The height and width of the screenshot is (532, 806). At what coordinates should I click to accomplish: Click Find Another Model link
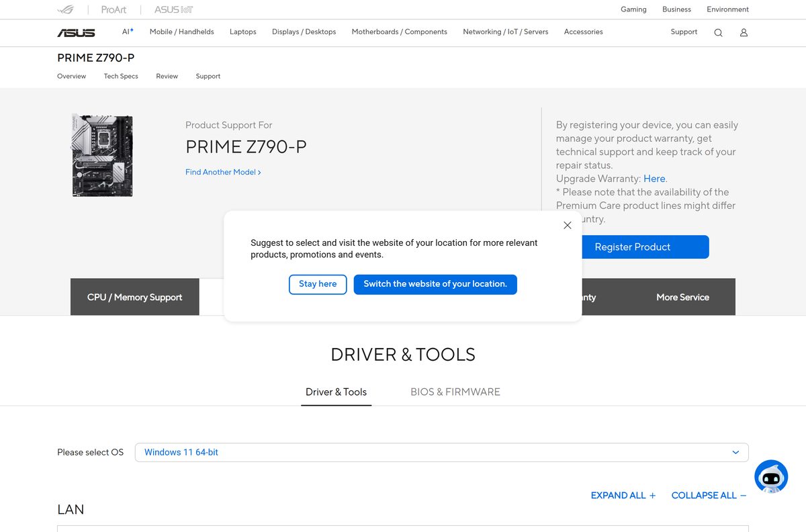(223, 172)
